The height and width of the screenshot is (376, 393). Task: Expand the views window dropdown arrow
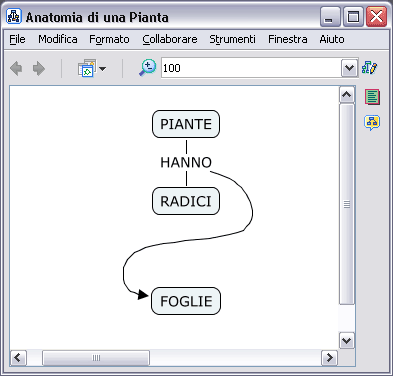coord(102,69)
